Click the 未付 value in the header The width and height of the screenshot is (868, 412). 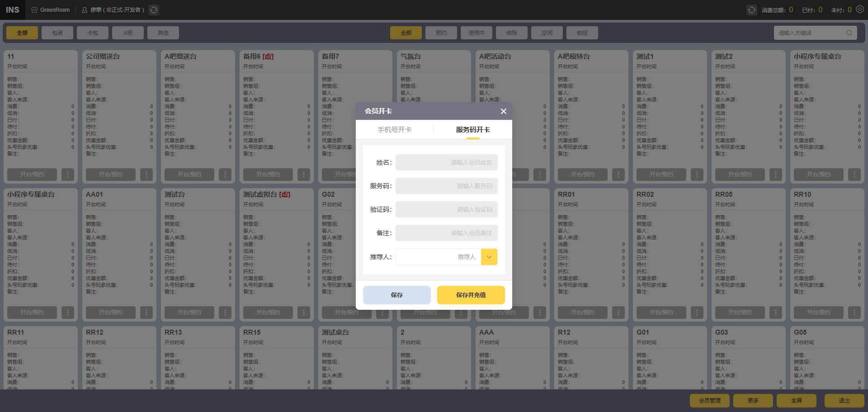click(849, 9)
